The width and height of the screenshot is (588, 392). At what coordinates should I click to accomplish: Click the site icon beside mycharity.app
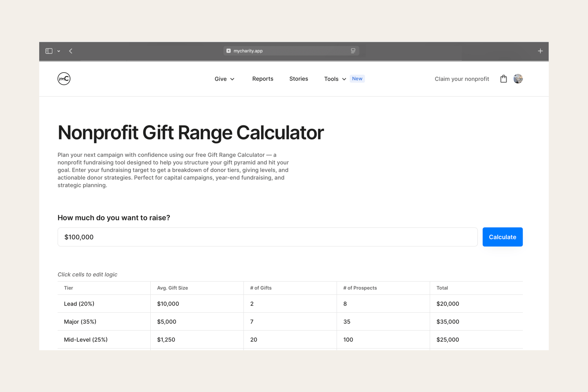(x=228, y=51)
